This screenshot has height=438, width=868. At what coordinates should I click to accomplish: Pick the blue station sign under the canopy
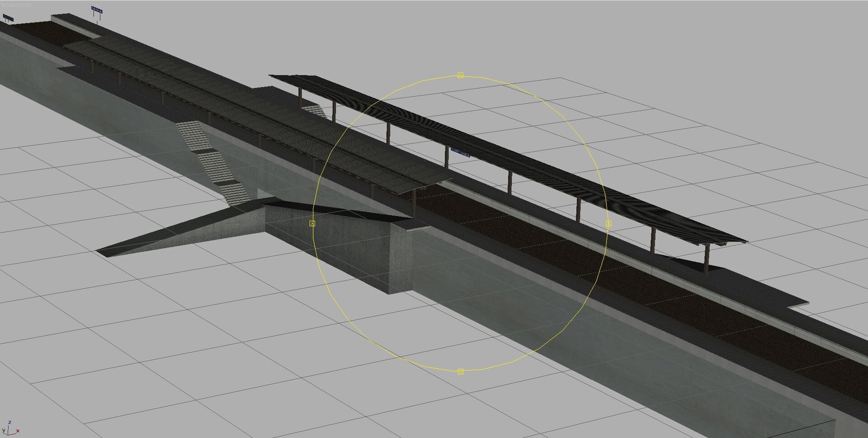460,152
